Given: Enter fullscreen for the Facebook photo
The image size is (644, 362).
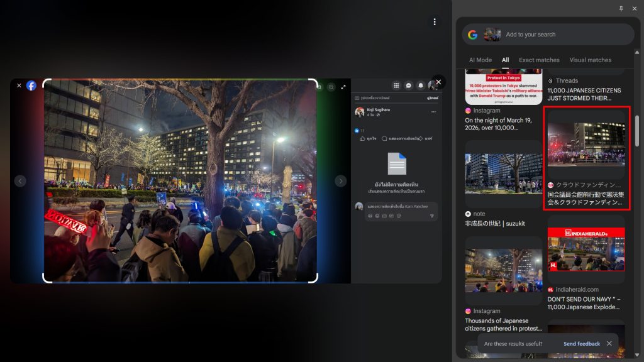Looking at the screenshot, I should [343, 87].
